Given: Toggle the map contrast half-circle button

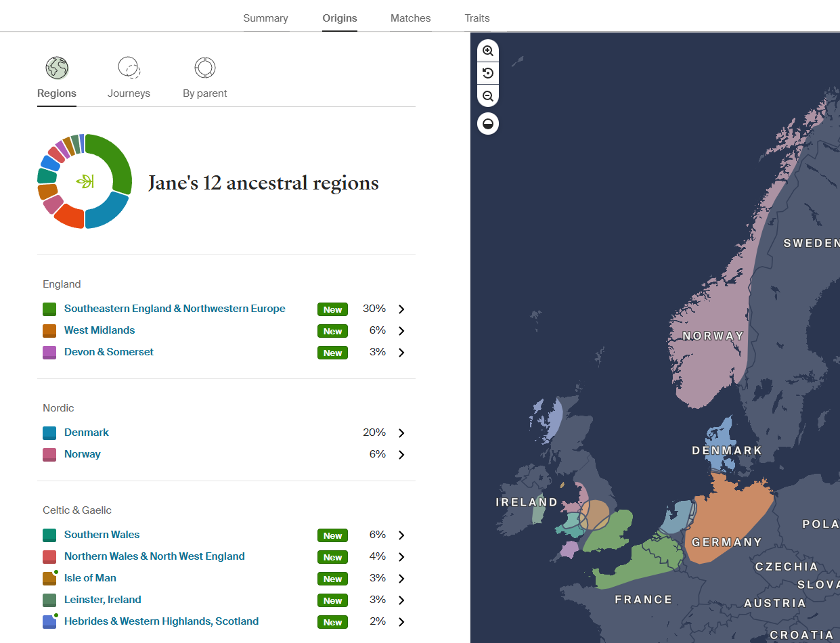Looking at the screenshot, I should (488, 124).
